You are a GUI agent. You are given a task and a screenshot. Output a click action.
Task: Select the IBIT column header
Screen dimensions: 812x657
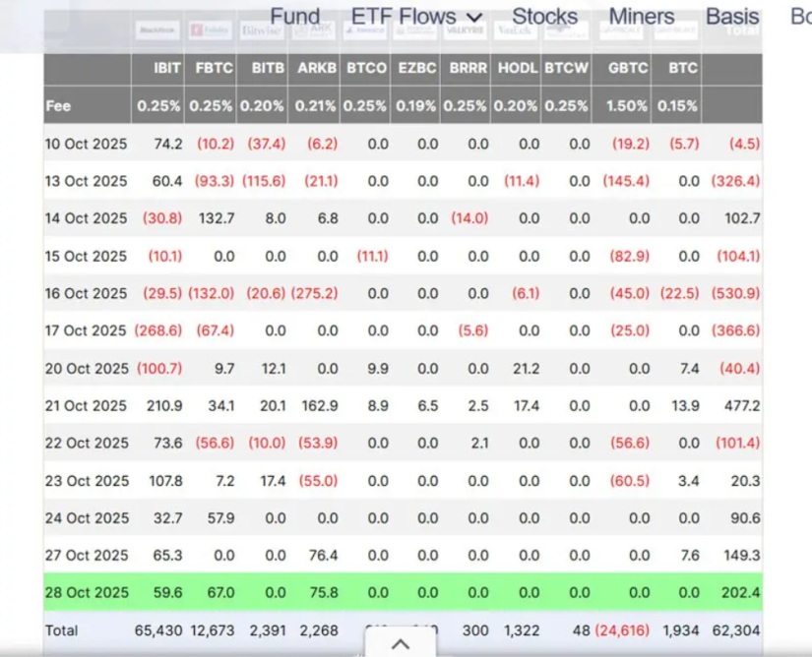pyautogui.click(x=167, y=68)
